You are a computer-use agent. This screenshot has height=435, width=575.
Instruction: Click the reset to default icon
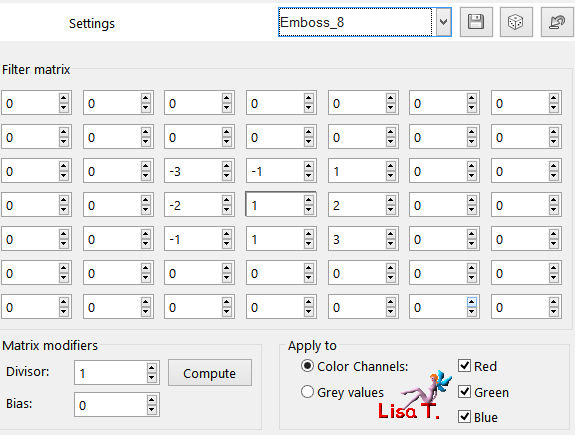(x=557, y=22)
